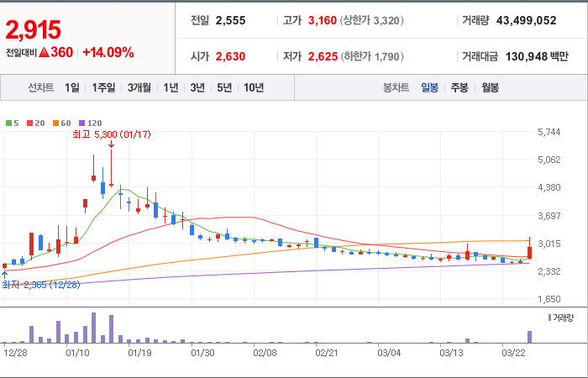The height and width of the screenshot is (378, 588).
Task: Click the 고가 value 3,160
Action: click(x=323, y=20)
